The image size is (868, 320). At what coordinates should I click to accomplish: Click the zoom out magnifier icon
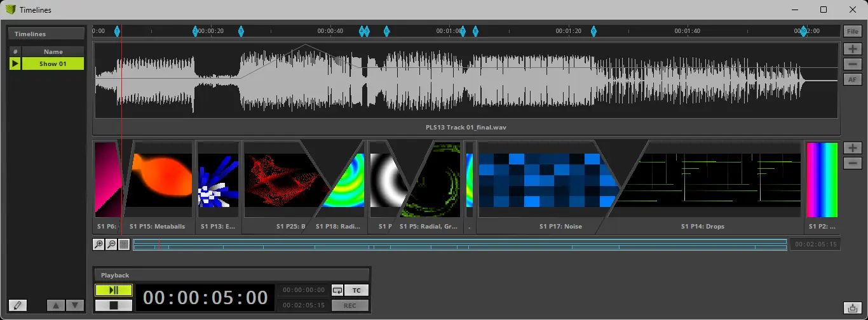(111, 244)
